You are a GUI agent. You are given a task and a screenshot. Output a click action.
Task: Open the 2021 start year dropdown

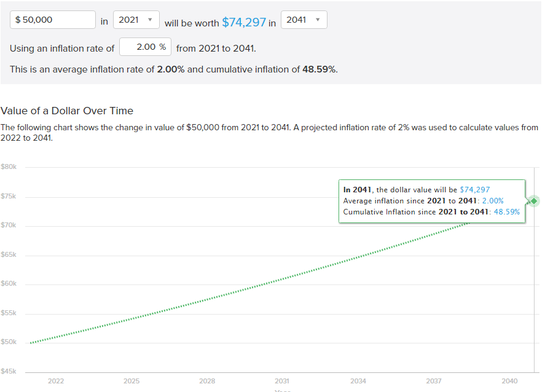pos(136,20)
